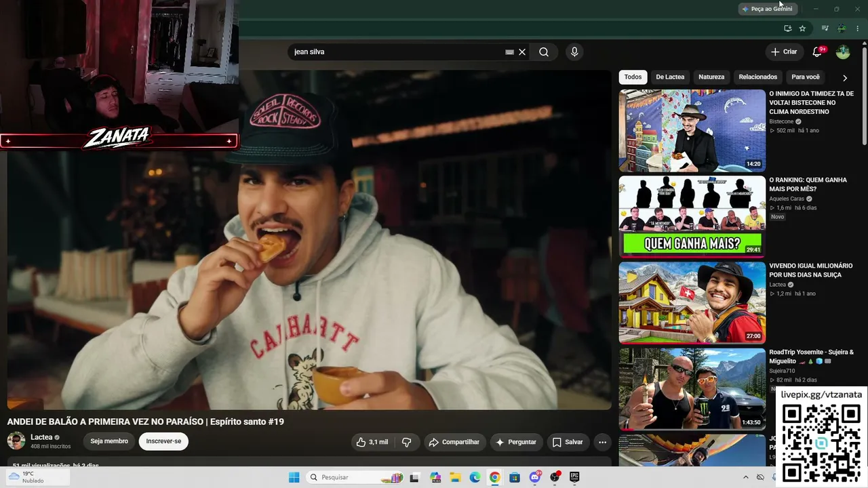Screen dimensions: 868x488
Task: Open File Explorer from the taskbar
Action: tap(455, 477)
